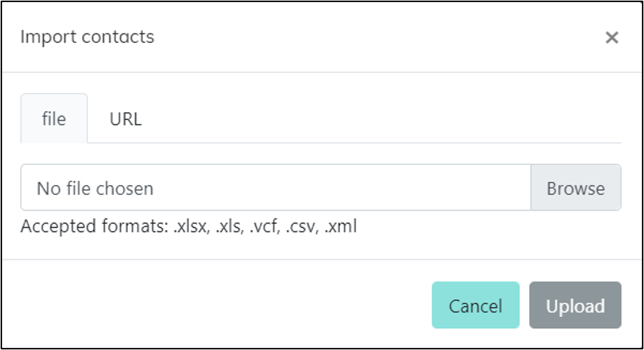Click the Accepted formats hint text
This screenshot has width=644, height=350.
189,227
